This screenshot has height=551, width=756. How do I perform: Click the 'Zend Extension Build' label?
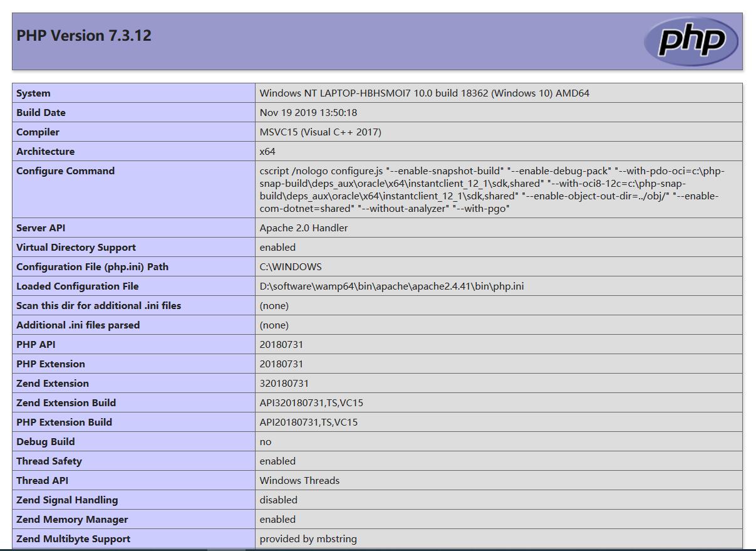(66, 403)
